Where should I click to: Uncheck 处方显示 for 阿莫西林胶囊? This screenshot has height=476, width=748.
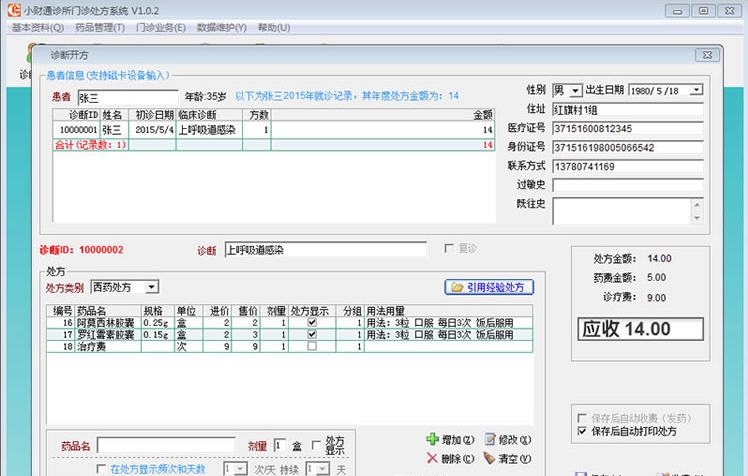coord(312,322)
